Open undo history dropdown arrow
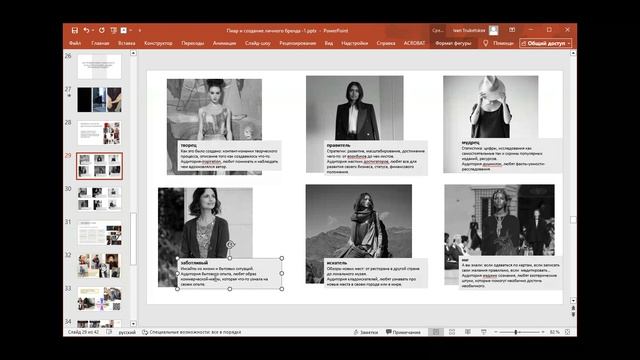This screenshot has width=640, height=360. pos(93,30)
